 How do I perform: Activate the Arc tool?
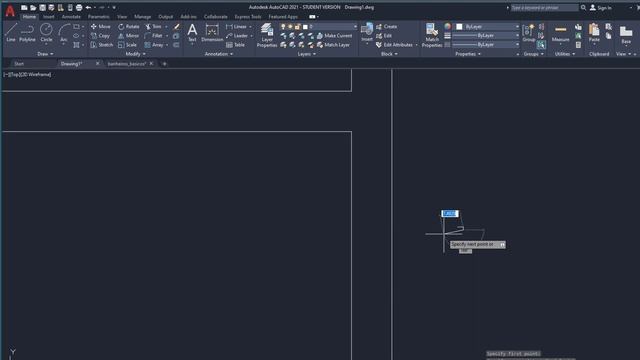coord(64,33)
